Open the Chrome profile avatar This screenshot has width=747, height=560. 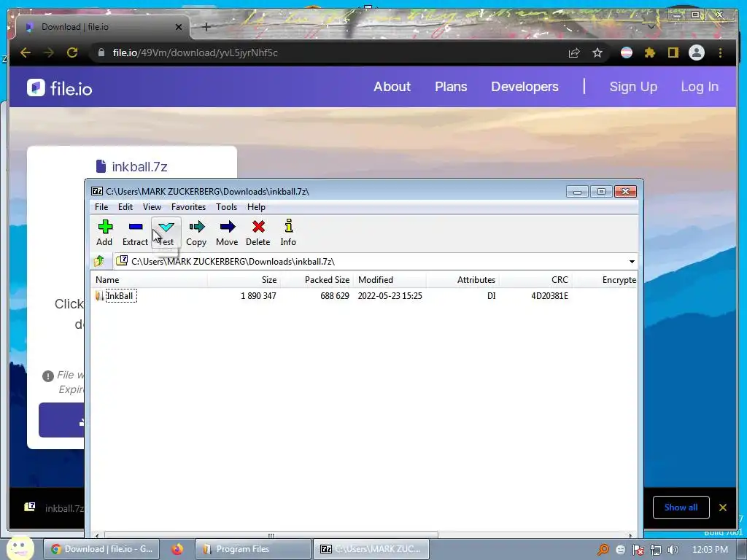pyautogui.click(x=697, y=52)
